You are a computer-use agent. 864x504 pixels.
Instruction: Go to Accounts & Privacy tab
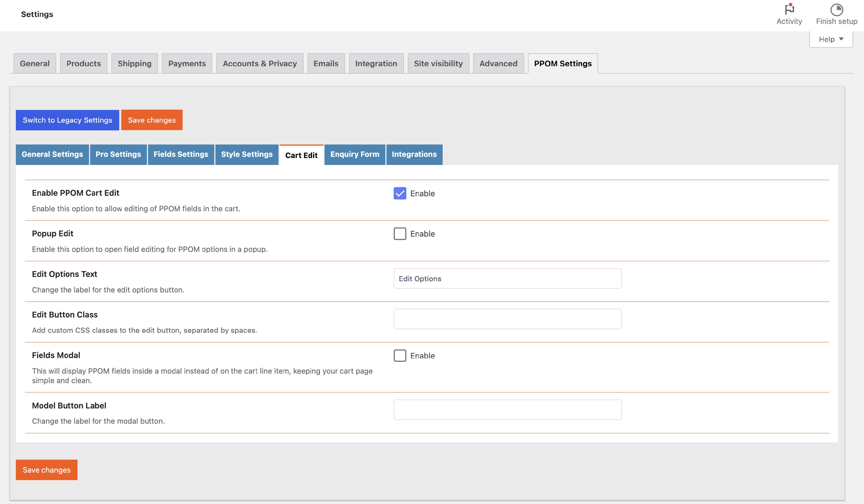pyautogui.click(x=259, y=63)
